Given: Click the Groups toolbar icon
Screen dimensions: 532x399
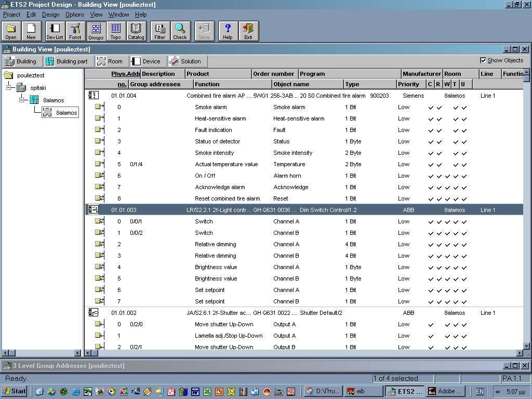Looking at the screenshot, I should coord(96,31).
